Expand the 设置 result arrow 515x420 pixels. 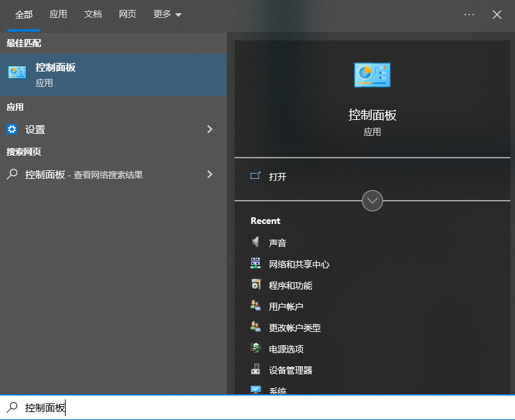pyautogui.click(x=209, y=129)
